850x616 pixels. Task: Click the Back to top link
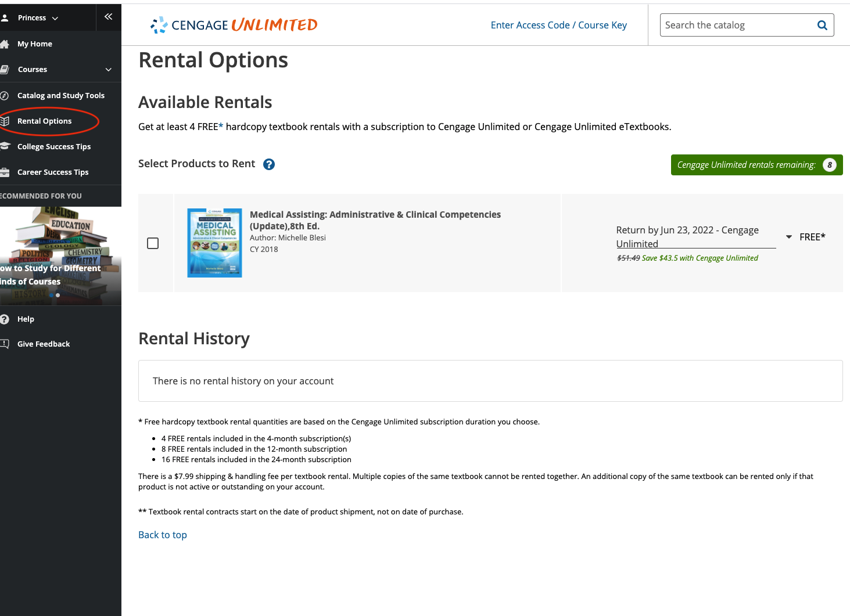coord(162,535)
